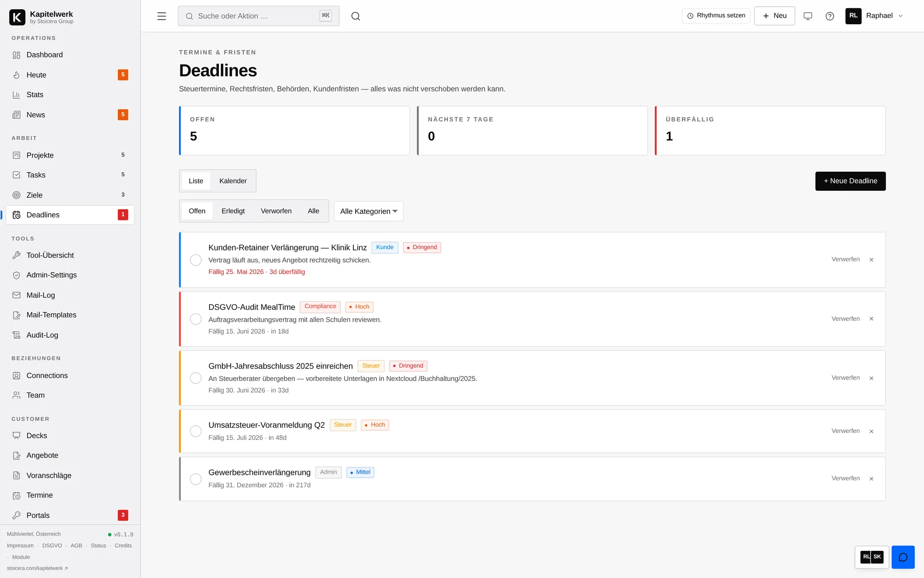Mark Gewerbescheinverlängerung deadline as done
Image resolution: width=924 pixels, height=578 pixels.
(195, 479)
